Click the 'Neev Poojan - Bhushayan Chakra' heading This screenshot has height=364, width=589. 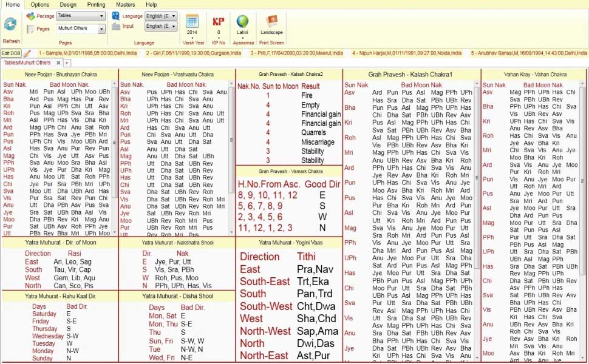click(x=61, y=74)
